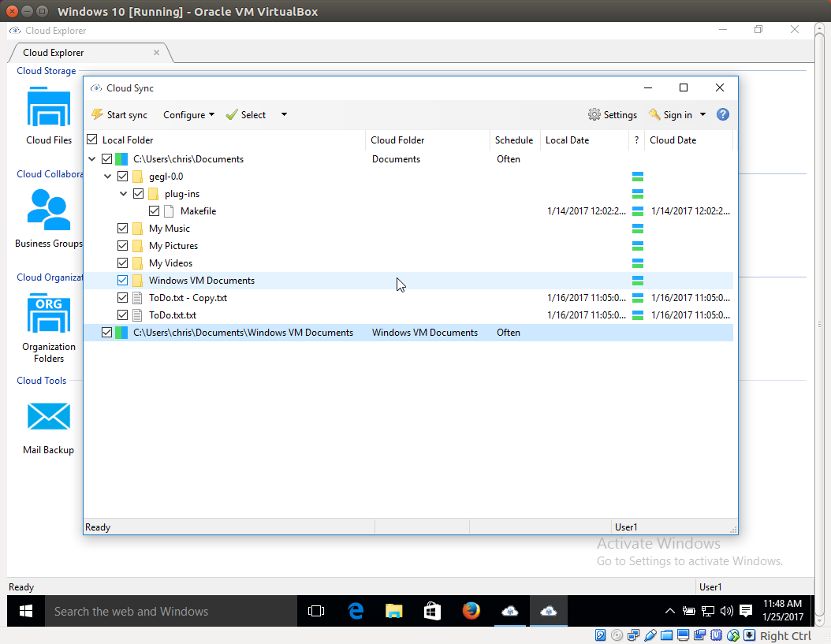Screen dimensions: 831x644
Task: Close the Cloud Explorer tab
Action: click(156, 53)
